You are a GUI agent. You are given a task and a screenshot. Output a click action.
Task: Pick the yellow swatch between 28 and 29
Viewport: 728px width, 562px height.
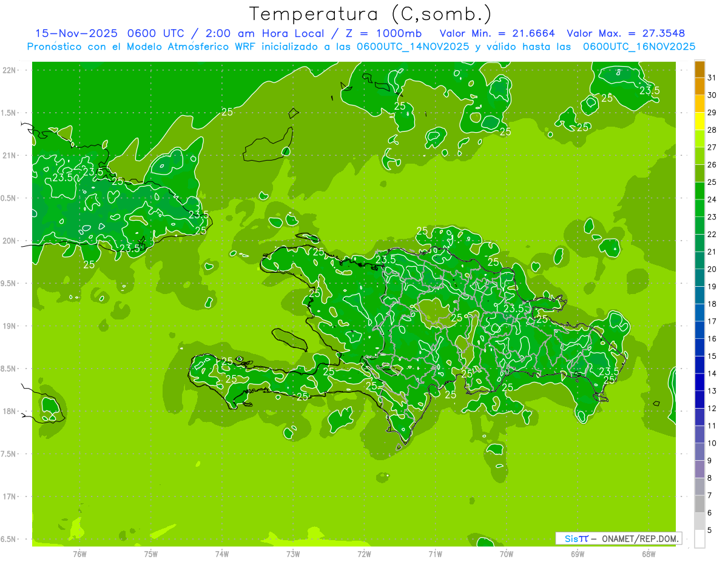pyautogui.click(x=699, y=121)
